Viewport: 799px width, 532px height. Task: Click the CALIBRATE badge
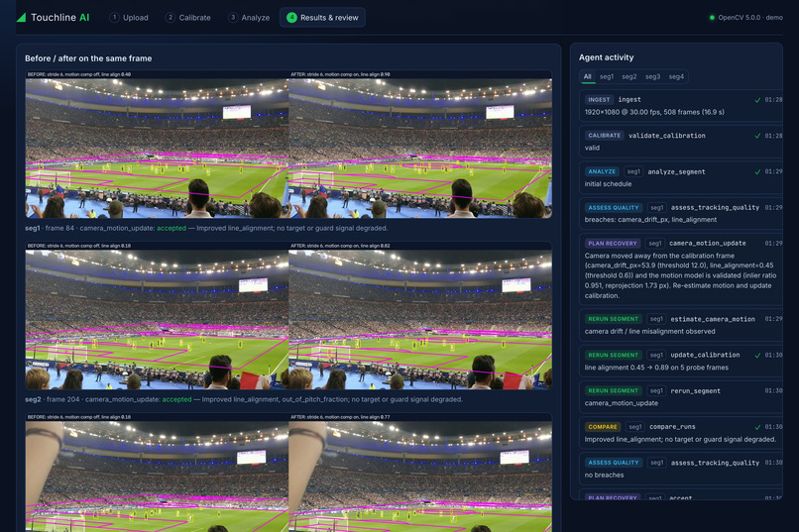pos(605,136)
